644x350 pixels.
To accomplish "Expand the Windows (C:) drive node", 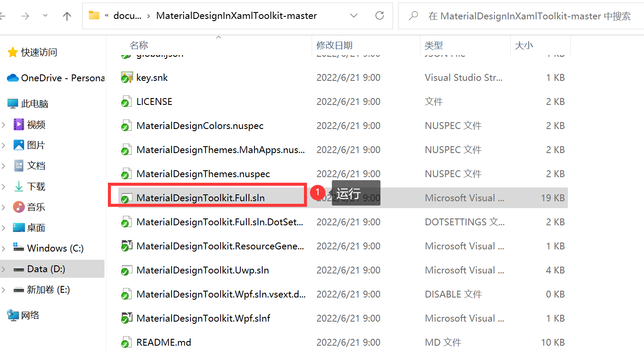I will click(3, 249).
